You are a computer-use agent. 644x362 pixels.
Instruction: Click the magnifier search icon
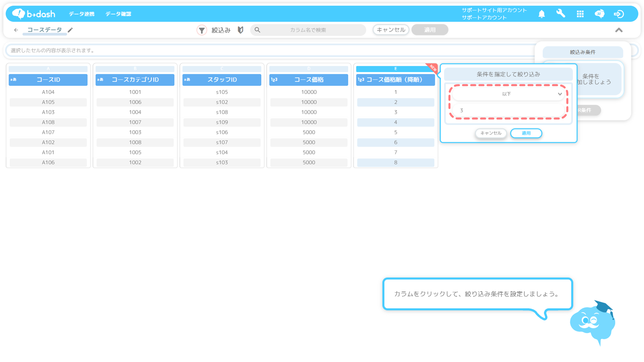pos(257,30)
